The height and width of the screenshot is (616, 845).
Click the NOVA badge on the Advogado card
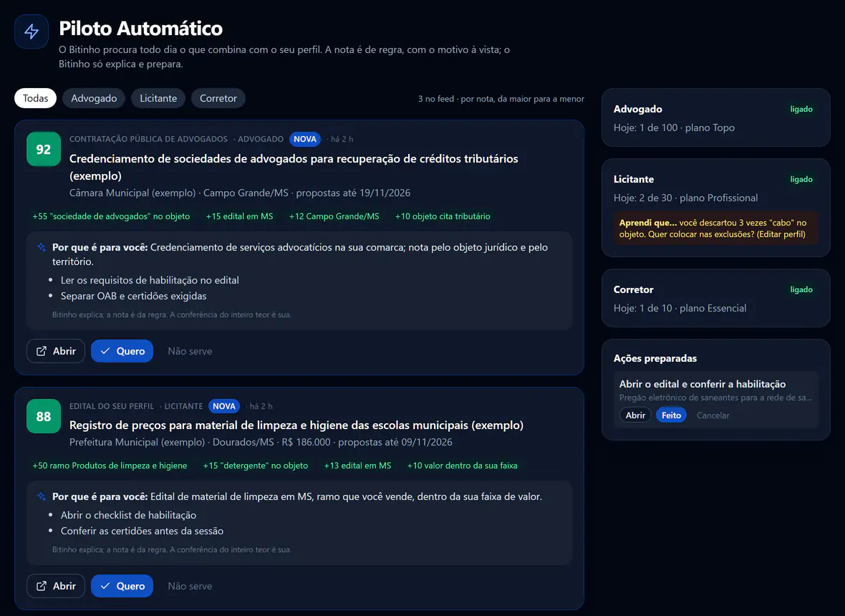[305, 139]
